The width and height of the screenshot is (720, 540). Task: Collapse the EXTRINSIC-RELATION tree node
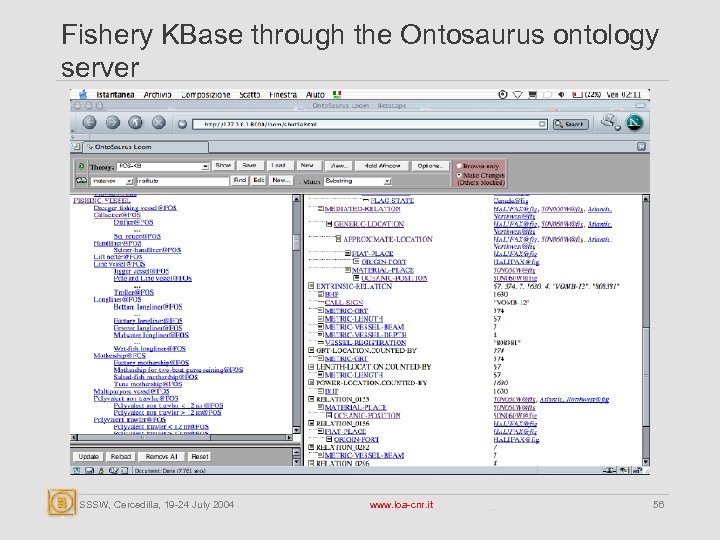click(x=311, y=286)
